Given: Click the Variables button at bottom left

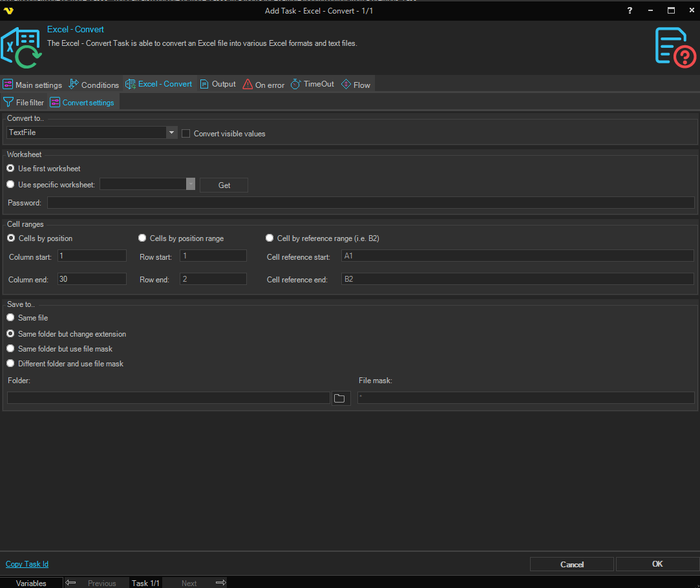Looking at the screenshot, I should tap(31, 583).
